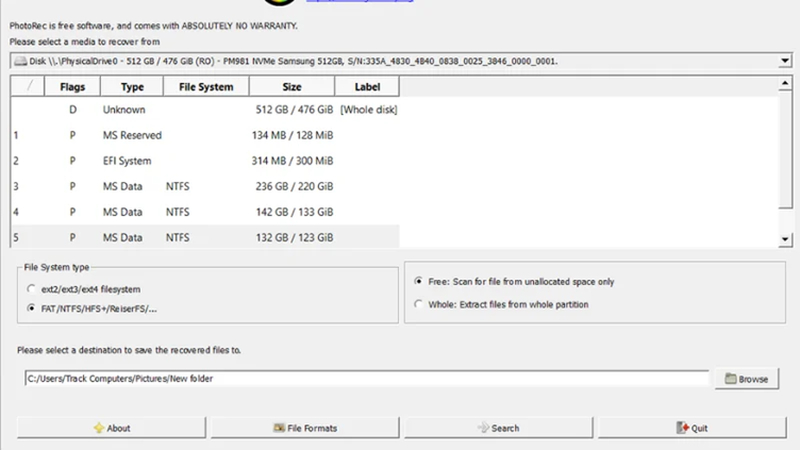The height and width of the screenshot is (450, 800).
Task: Choose Free: Scan from unallocated space only
Action: (418, 281)
